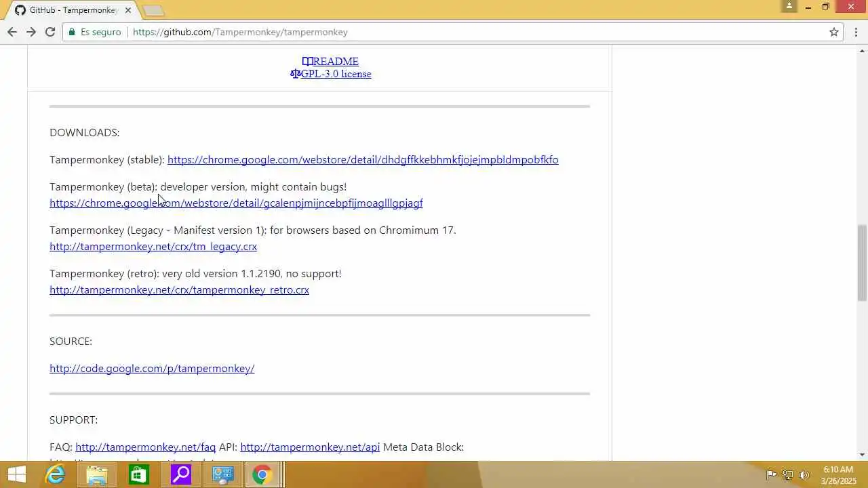Screen dimensions: 868x488
Task: Click the DOWNLOADS: heading text
Action: 85,133
